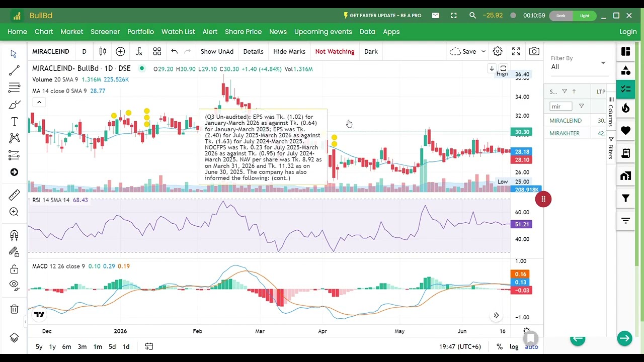Select the text annotation tool
The height and width of the screenshot is (362, 644).
click(14, 122)
